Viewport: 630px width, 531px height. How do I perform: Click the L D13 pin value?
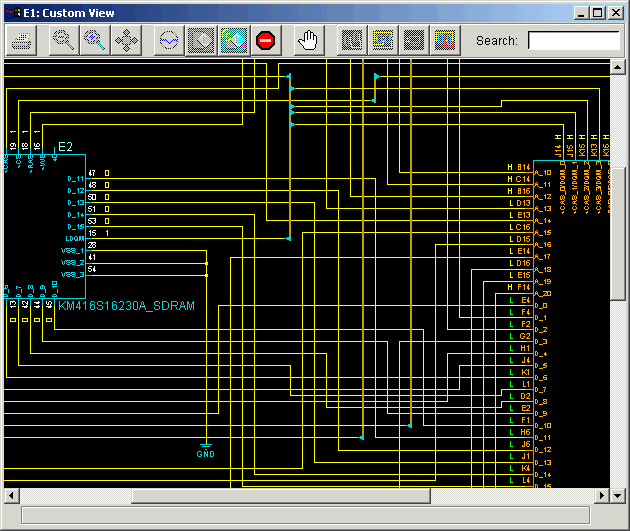(520, 203)
